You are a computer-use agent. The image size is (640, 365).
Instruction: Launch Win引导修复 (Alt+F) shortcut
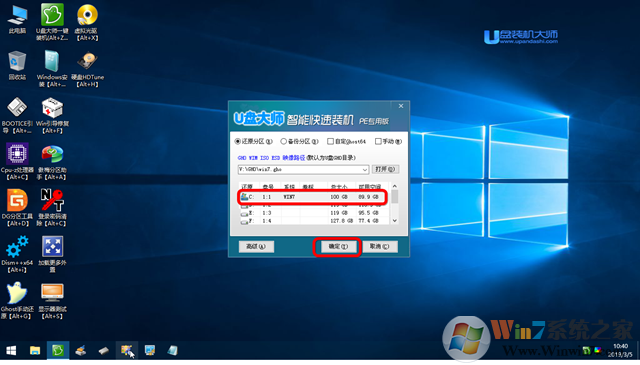tap(52, 115)
